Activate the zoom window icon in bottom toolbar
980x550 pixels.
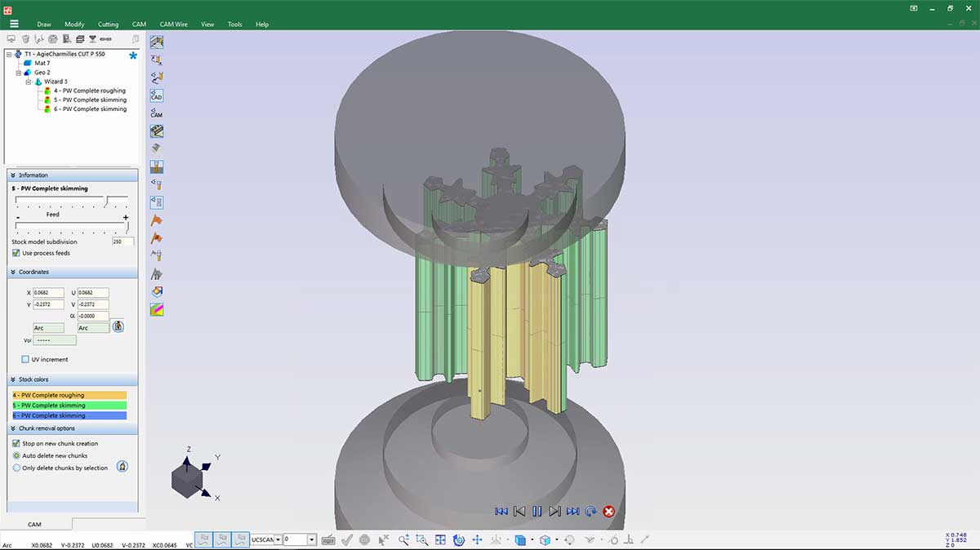[x=421, y=539]
